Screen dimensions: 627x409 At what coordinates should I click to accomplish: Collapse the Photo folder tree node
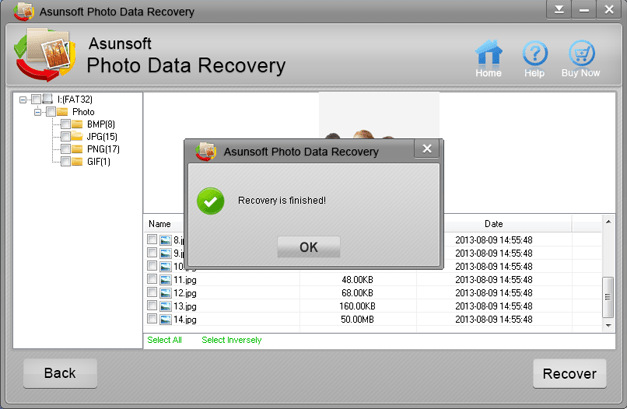pyautogui.click(x=38, y=112)
